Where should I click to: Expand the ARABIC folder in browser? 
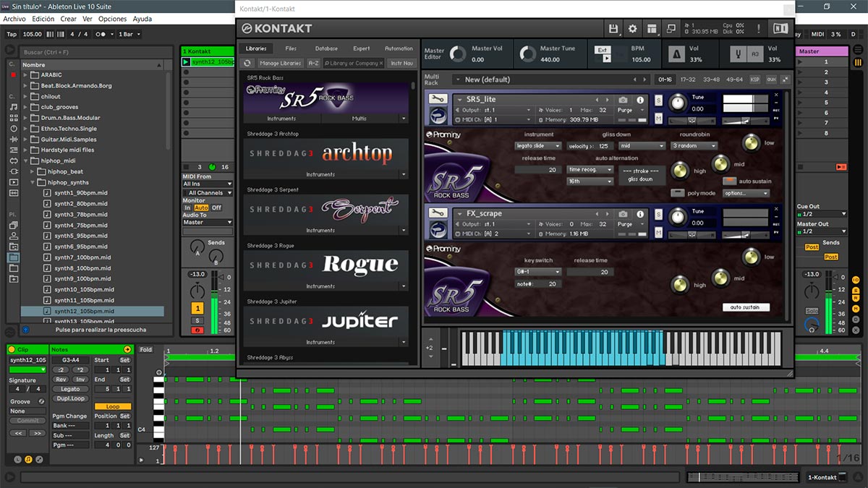(x=25, y=75)
